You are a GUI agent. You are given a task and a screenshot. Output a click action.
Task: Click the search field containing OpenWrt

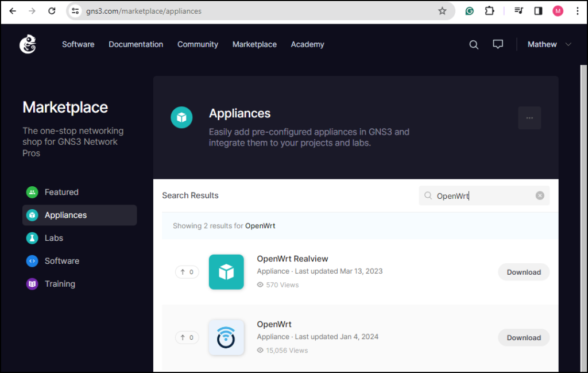coord(484,195)
